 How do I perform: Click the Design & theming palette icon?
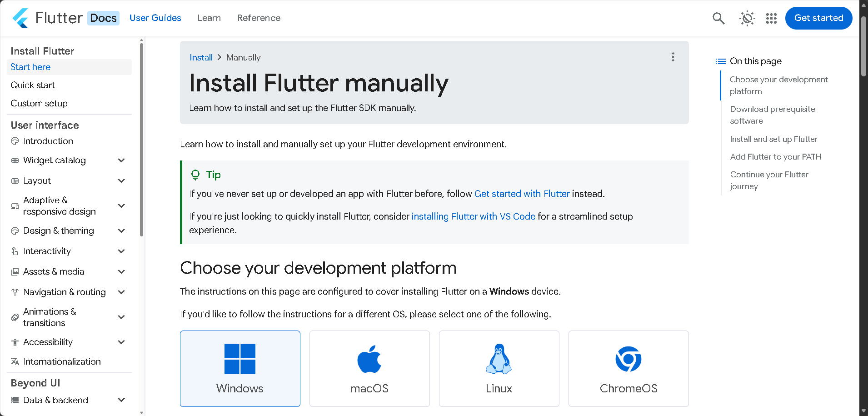click(15, 231)
